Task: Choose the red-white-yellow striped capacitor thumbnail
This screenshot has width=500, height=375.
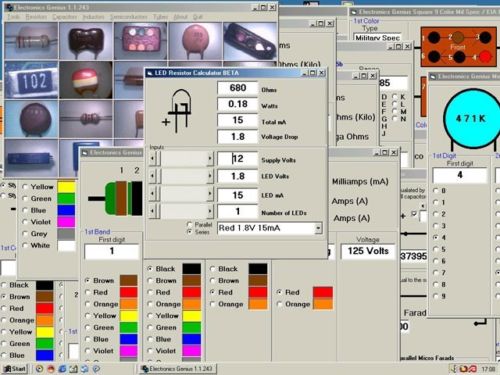Action: (x=86, y=80)
